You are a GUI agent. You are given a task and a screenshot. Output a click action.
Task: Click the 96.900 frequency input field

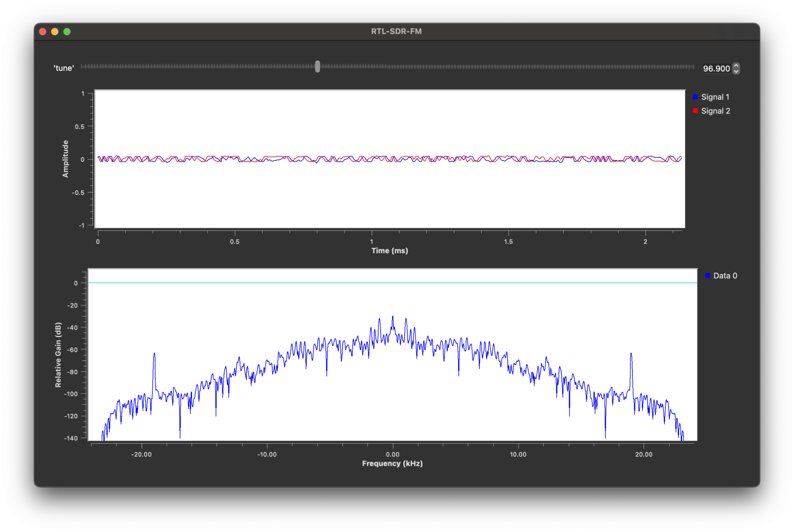pos(716,69)
